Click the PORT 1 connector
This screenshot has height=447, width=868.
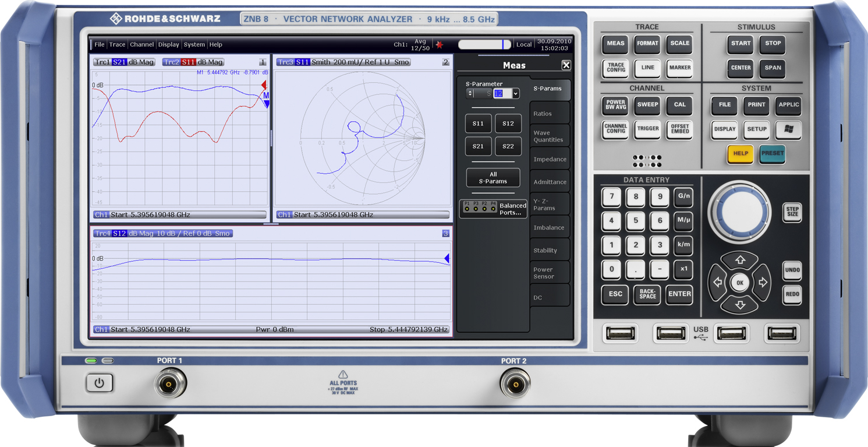coord(170,384)
